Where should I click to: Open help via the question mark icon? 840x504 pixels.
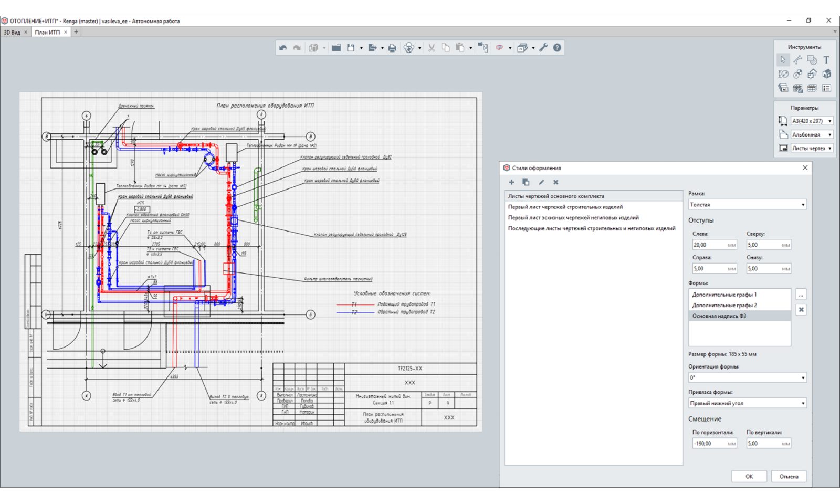pos(557,48)
